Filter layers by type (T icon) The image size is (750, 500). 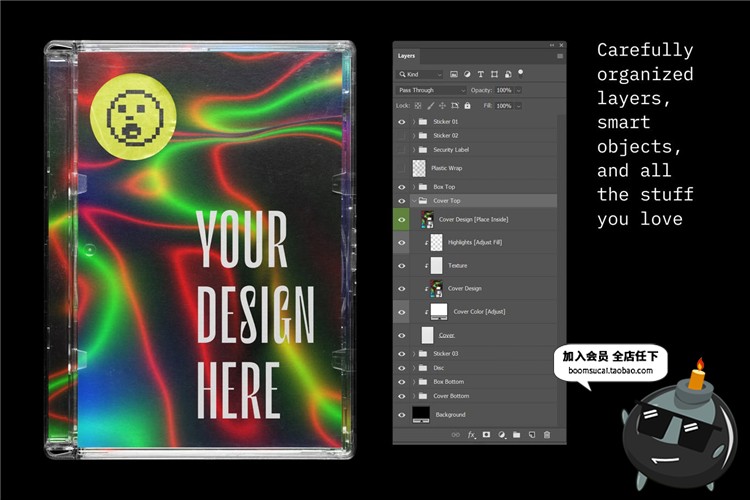pos(480,74)
